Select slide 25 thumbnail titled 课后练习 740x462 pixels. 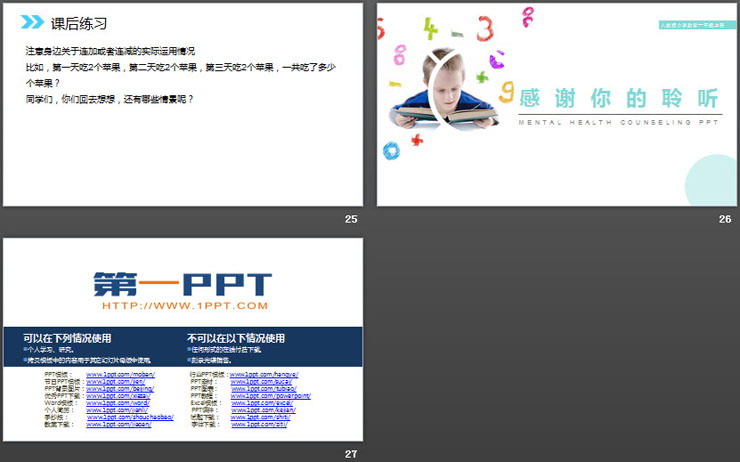183,104
